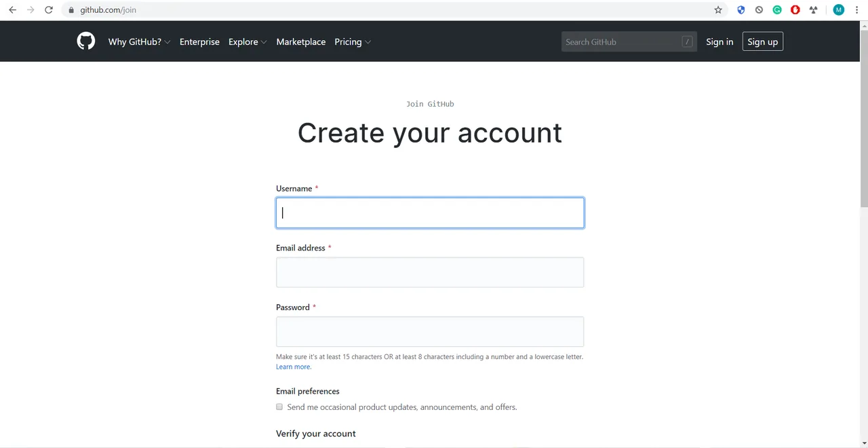
Task: Click the browser forward arrow
Action: point(31,10)
